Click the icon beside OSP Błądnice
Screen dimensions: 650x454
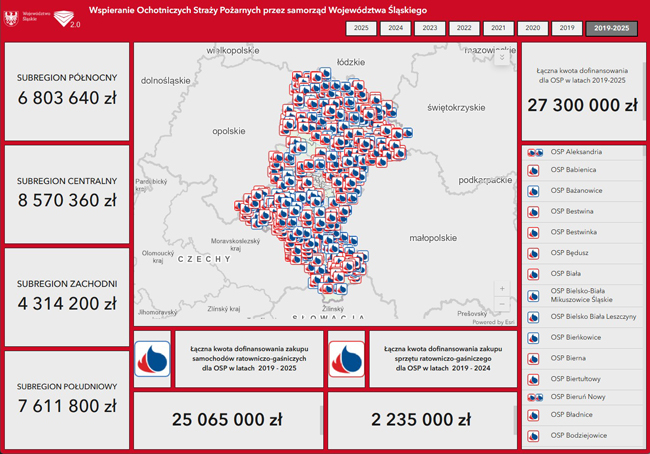tap(533, 415)
